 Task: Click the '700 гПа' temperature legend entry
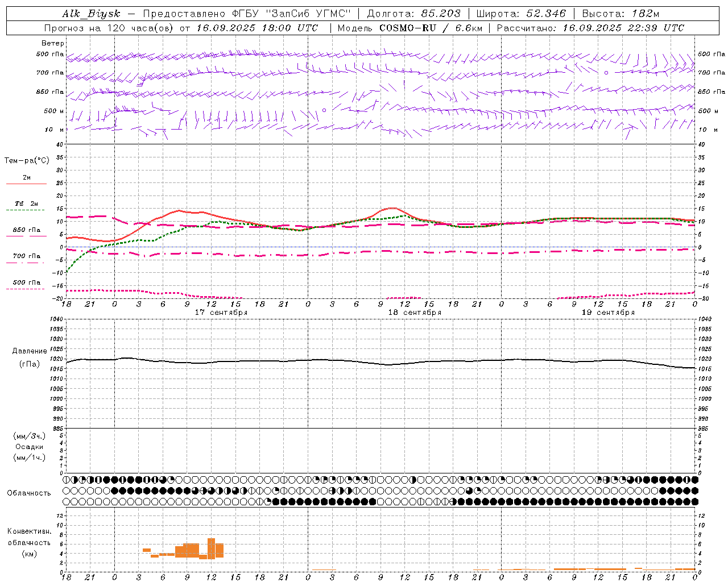tap(26, 256)
